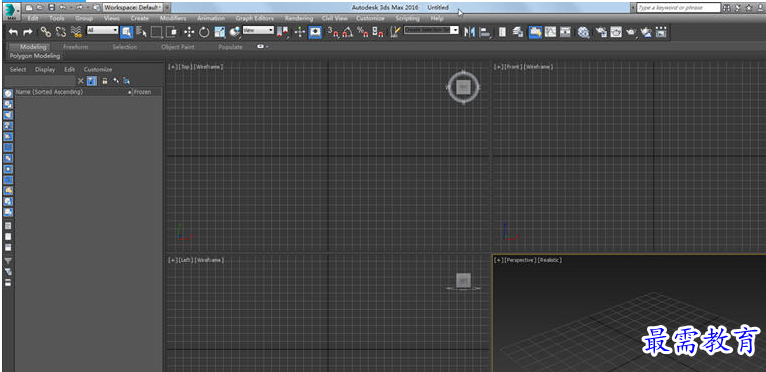
Task: Open the Top viewport label menu
Action: [185, 66]
